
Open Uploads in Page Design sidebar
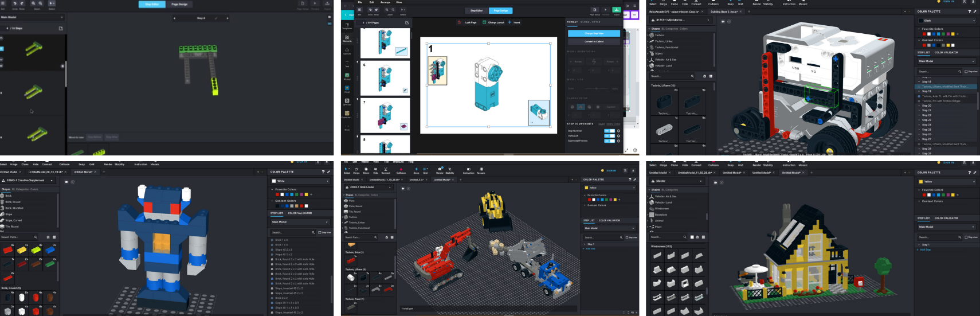(x=347, y=51)
